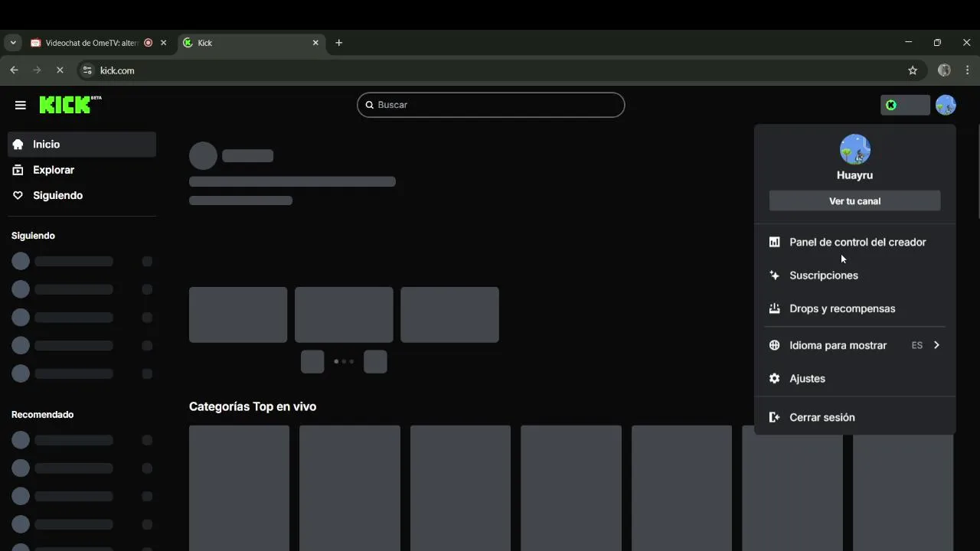Open the Chrome profile icon
This screenshot has width=980, height=551.
point(944,70)
